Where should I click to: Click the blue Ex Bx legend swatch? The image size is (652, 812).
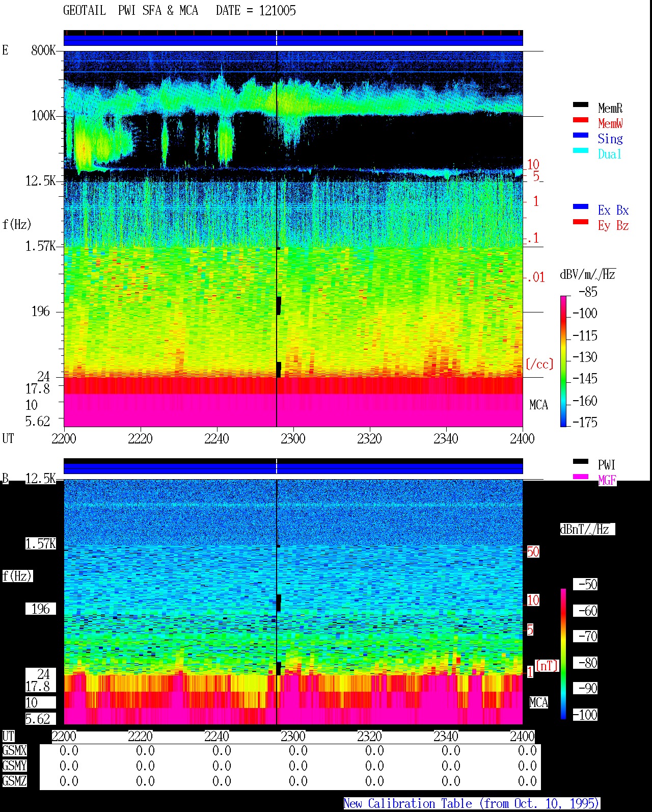coord(581,207)
